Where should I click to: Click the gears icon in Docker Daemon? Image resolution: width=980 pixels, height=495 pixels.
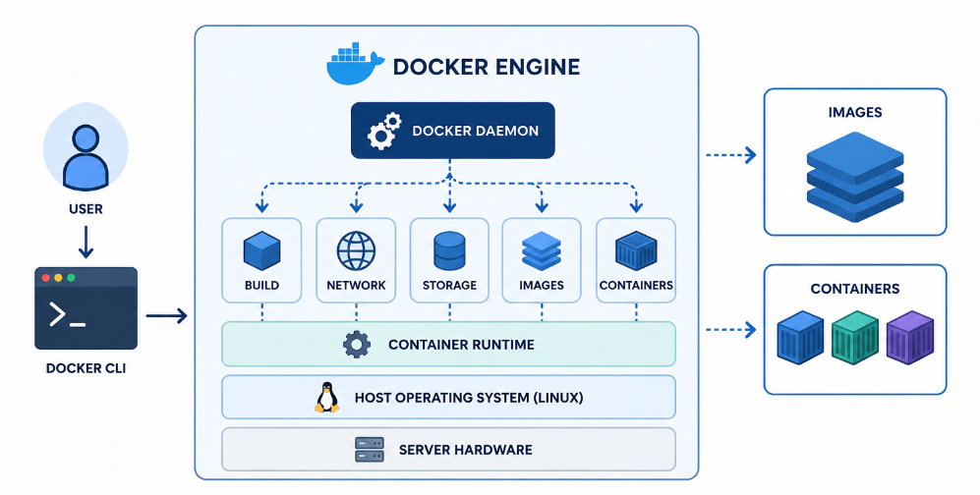pyautogui.click(x=384, y=131)
